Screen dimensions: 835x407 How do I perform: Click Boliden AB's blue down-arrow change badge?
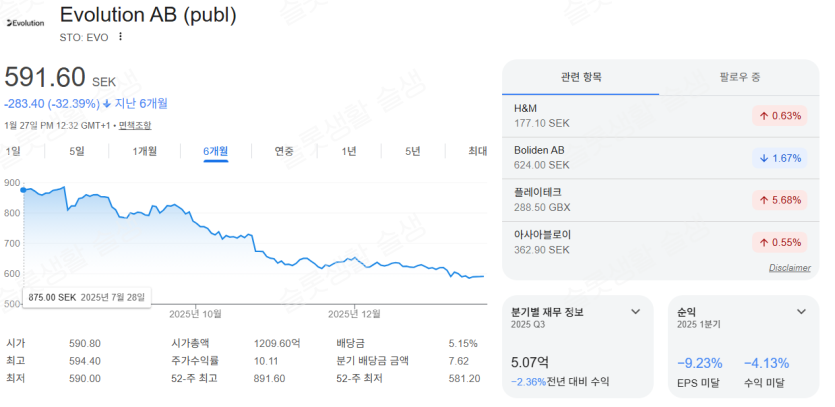pyautogui.click(x=778, y=158)
